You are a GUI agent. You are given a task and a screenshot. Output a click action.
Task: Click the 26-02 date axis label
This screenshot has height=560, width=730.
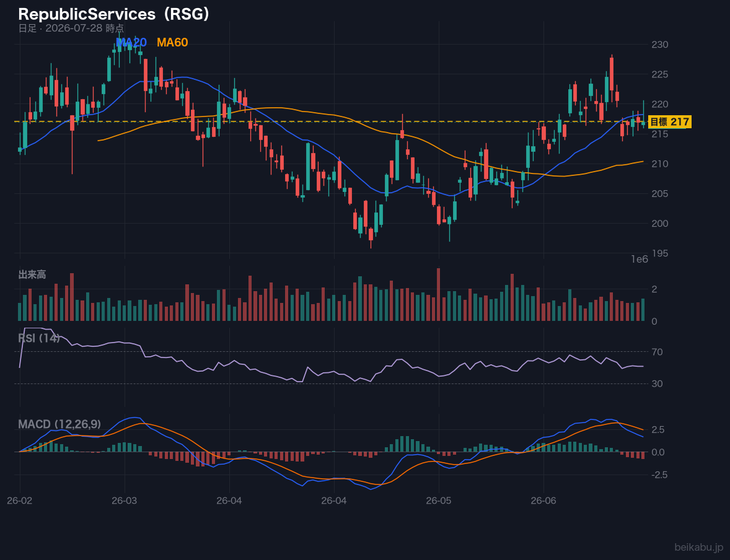(x=20, y=501)
